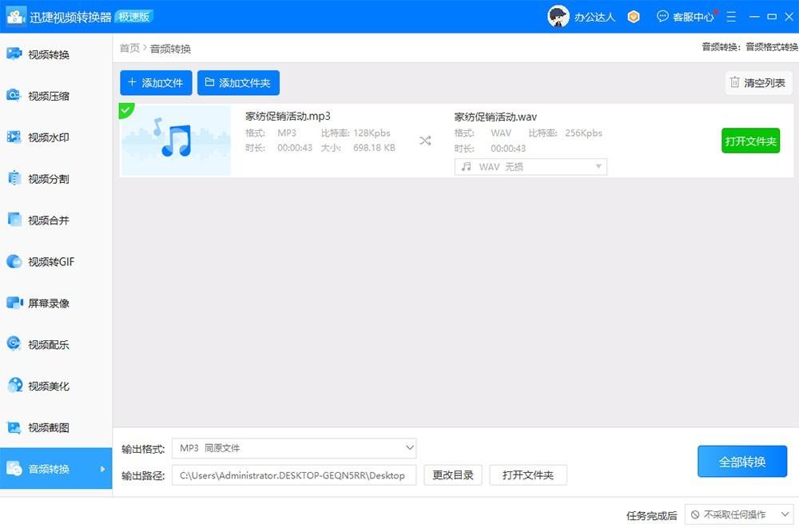Click the 音频转换 sidebar icon
This screenshot has width=799, height=532.
(14, 468)
